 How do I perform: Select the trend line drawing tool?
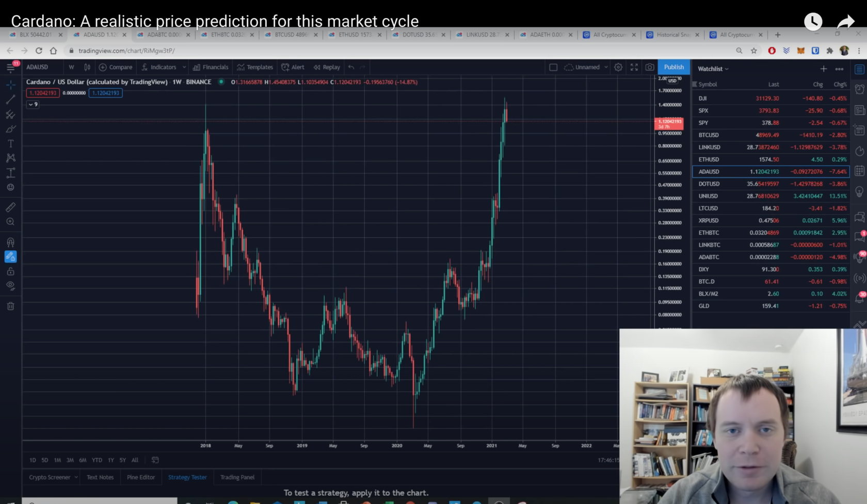10,100
